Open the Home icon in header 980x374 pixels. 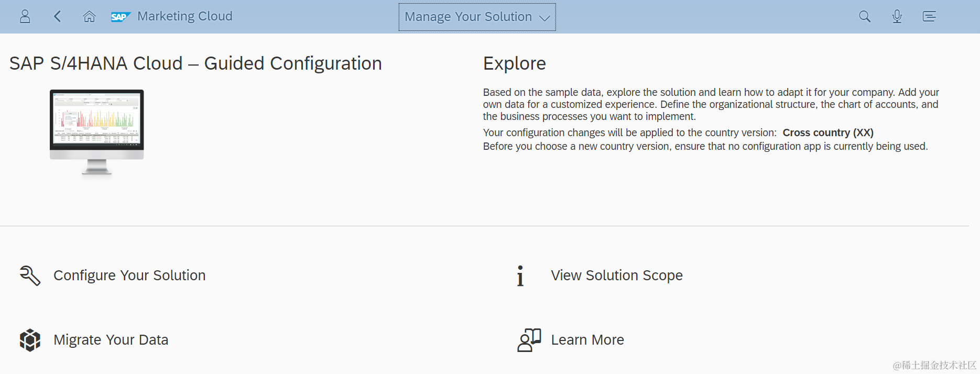click(90, 17)
